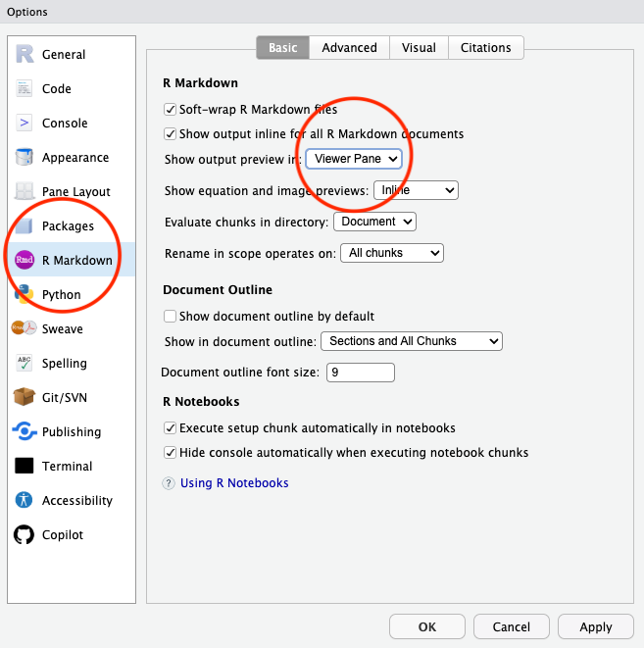Click Document outline font size field
Viewport: 644px width, 648px height.
pyautogui.click(x=360, y=373)
